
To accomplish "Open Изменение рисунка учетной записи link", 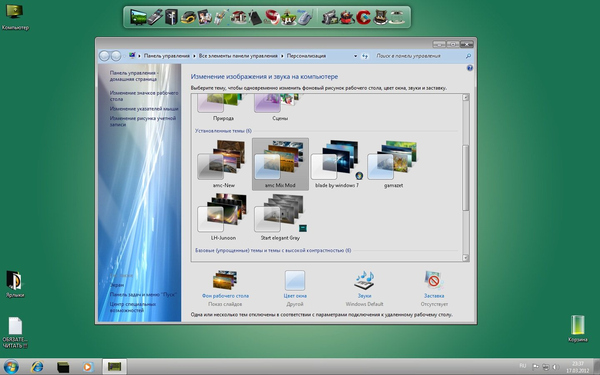I will [x=143, y=121].
